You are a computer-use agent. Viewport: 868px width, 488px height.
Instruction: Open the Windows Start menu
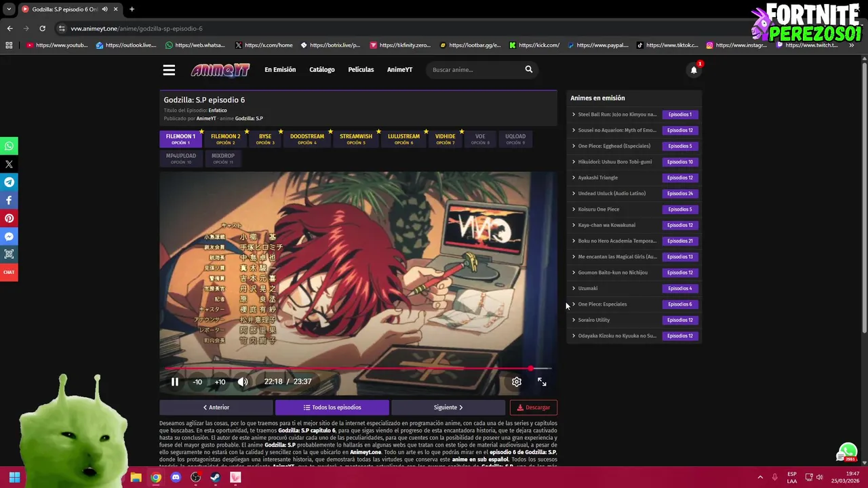[14, 477]
